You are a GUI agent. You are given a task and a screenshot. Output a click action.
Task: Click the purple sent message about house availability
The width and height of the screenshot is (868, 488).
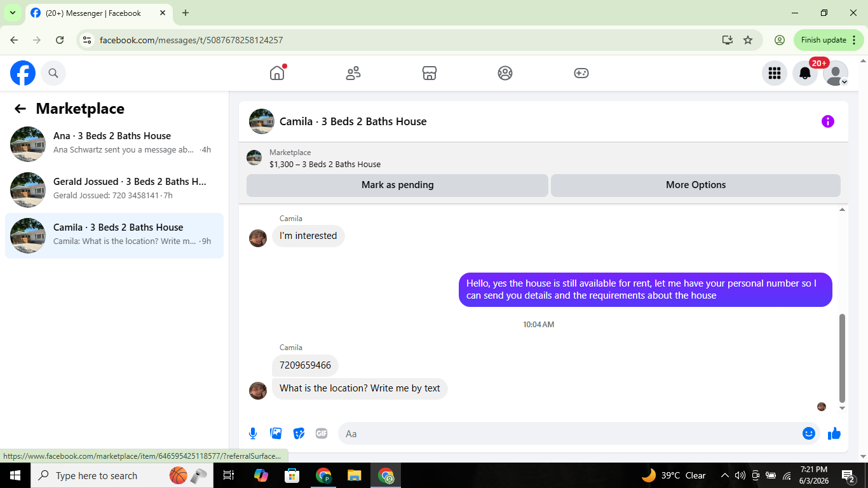[646, 290]
